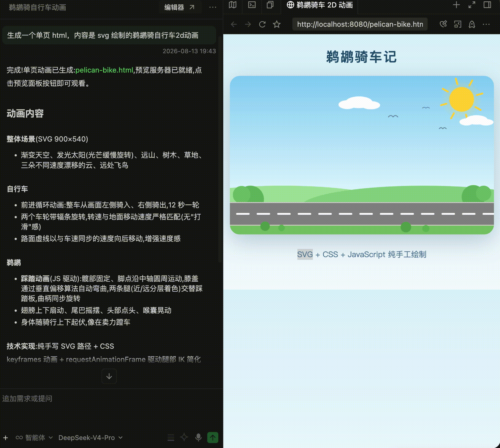Click the copy/duplicate panel icon

(270, 5)
